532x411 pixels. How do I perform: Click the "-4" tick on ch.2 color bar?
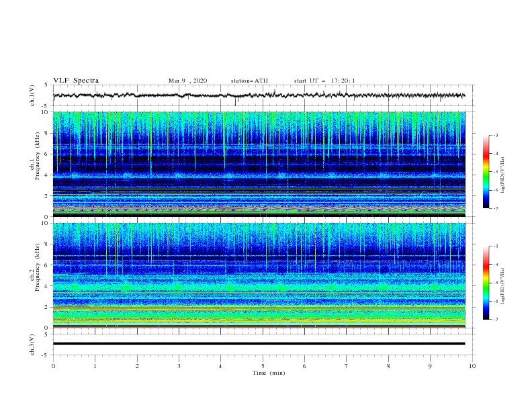[495, 265]
